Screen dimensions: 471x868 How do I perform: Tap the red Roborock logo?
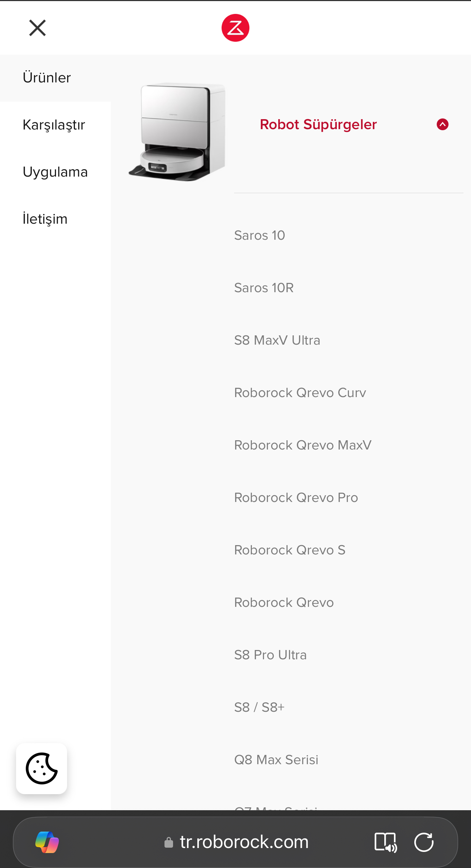pos(235,28)
